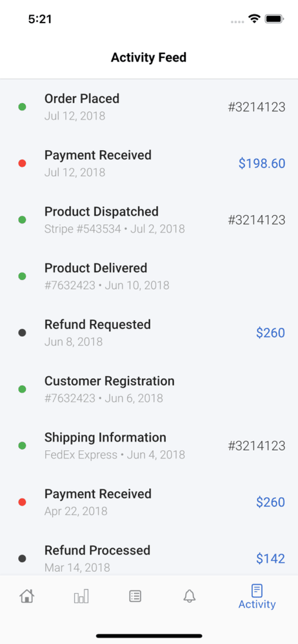The image size is (298, 644).
Task: Select the Activity tab
Action: coord(257,597)
